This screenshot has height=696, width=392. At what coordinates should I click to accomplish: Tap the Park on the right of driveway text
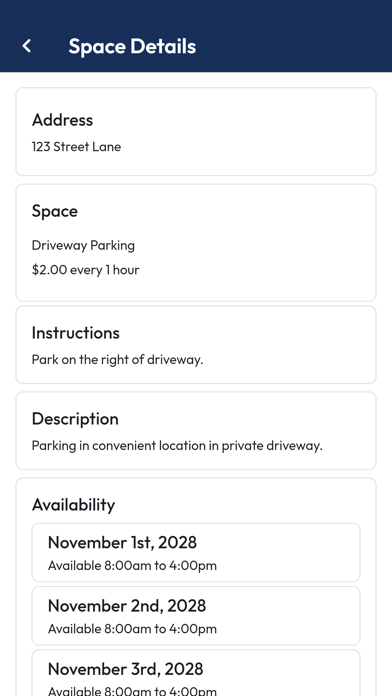click(x=118, y=360)
